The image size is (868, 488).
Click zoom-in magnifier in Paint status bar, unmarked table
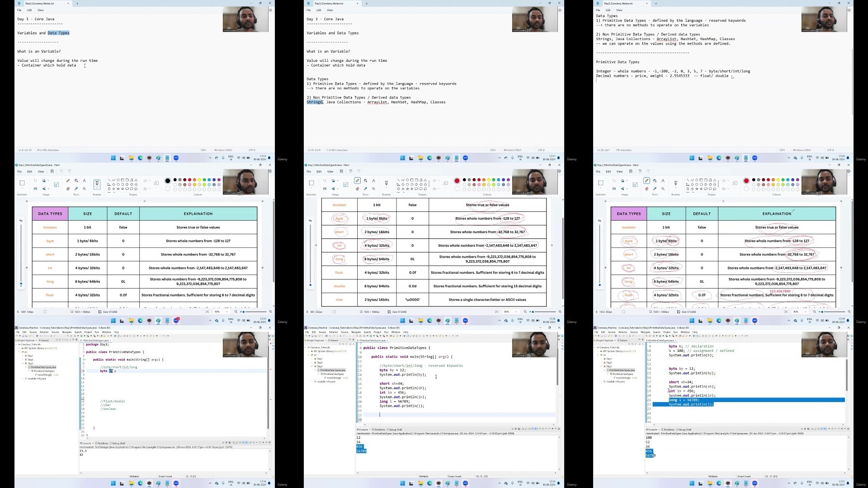coord(271,312)
